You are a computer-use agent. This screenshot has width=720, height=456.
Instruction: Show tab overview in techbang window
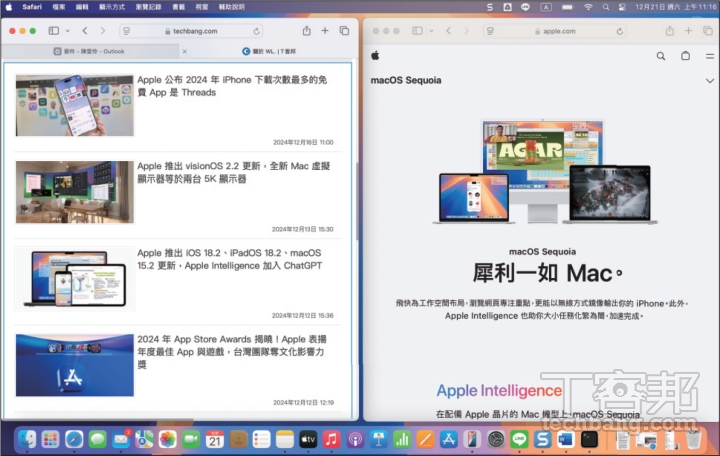(344, 31)
